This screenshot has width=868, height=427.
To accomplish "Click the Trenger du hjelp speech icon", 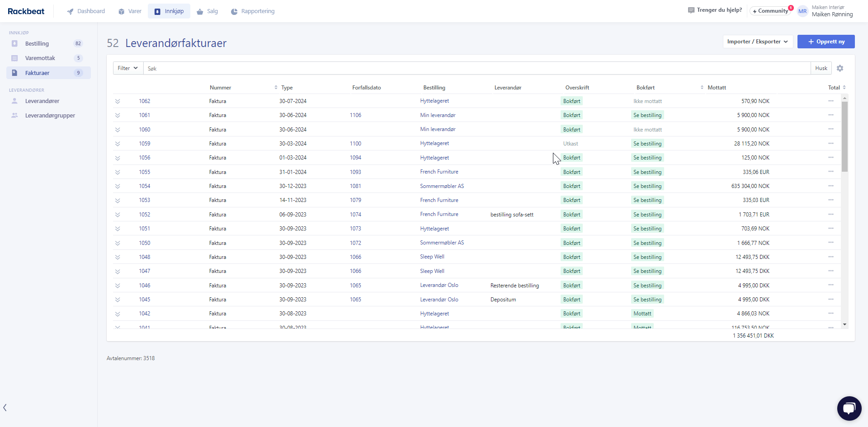I will pos(691,9).
